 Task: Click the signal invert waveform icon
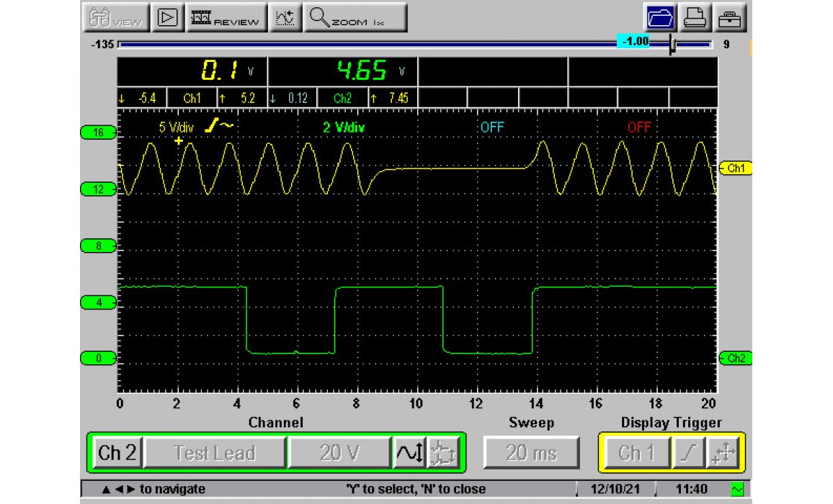click(409, 453)
